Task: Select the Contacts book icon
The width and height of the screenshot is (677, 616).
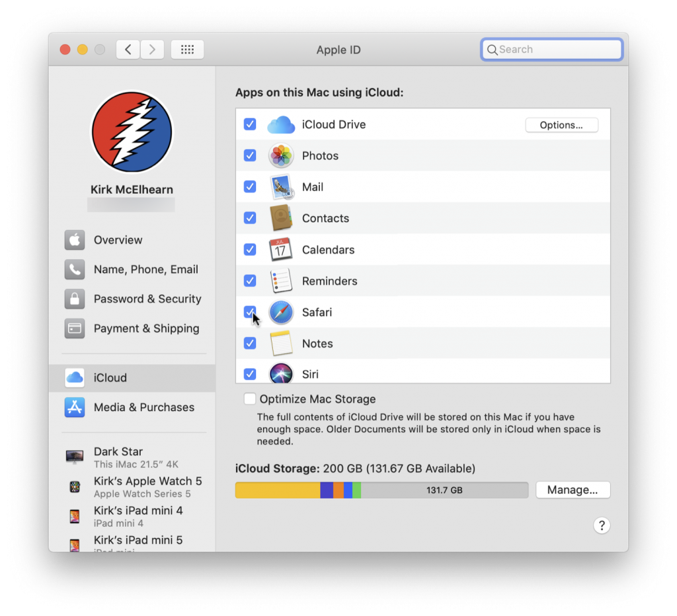Action: point(281,218)
